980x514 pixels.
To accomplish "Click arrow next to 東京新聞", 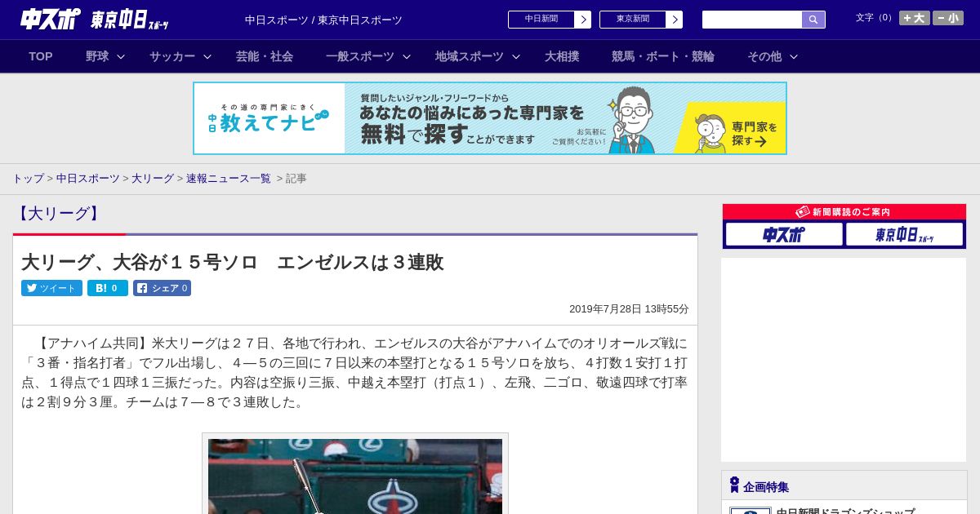I will (x=675, y=20).
